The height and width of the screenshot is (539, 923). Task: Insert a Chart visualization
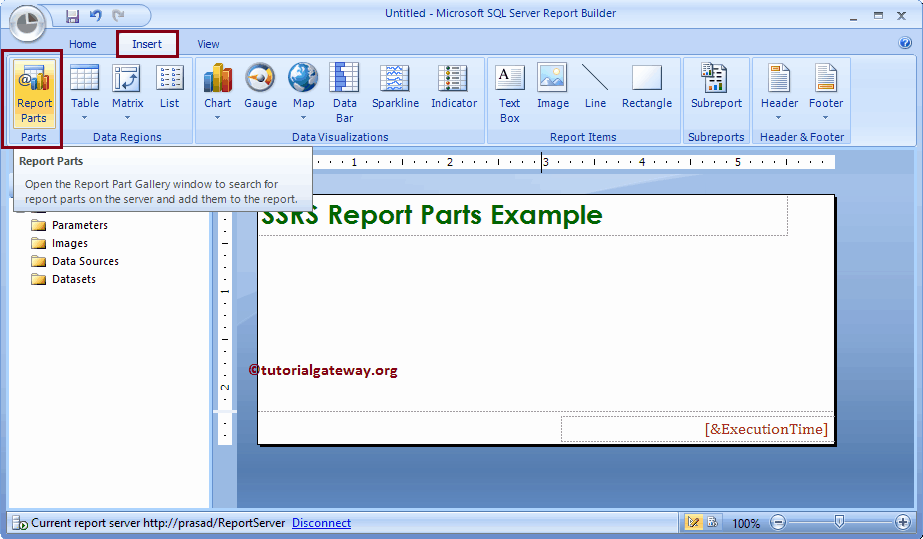click(x=217, y=88)
